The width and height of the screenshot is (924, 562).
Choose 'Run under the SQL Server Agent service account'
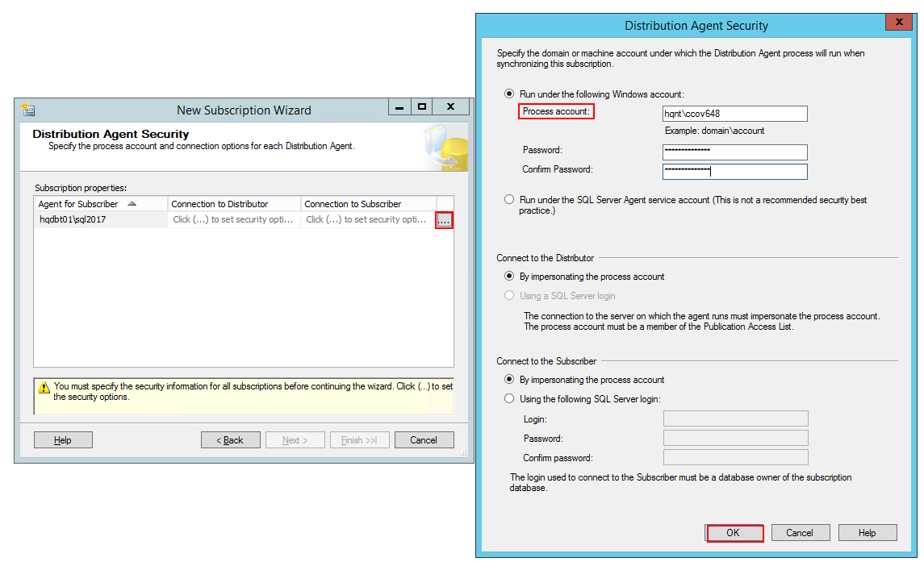click(x=509, y=199)
